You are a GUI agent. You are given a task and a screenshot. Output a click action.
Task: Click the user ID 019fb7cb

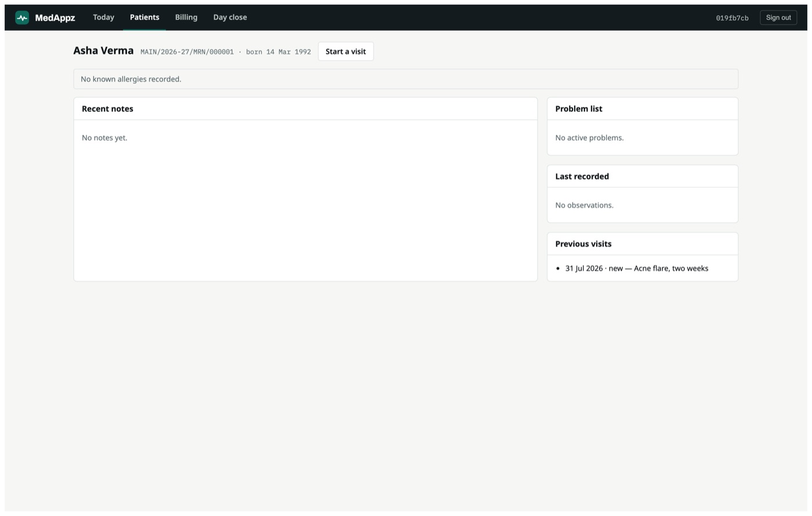(x=732, y=18)
